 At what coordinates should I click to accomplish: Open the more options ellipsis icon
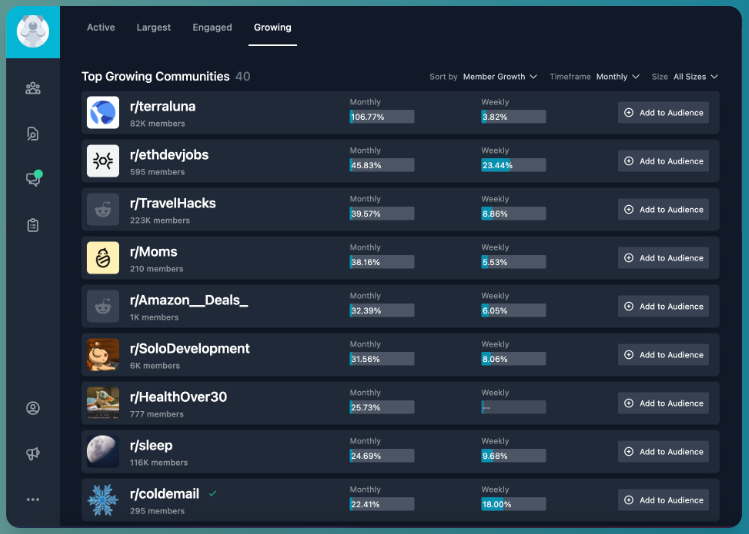[x=33, y=499]
